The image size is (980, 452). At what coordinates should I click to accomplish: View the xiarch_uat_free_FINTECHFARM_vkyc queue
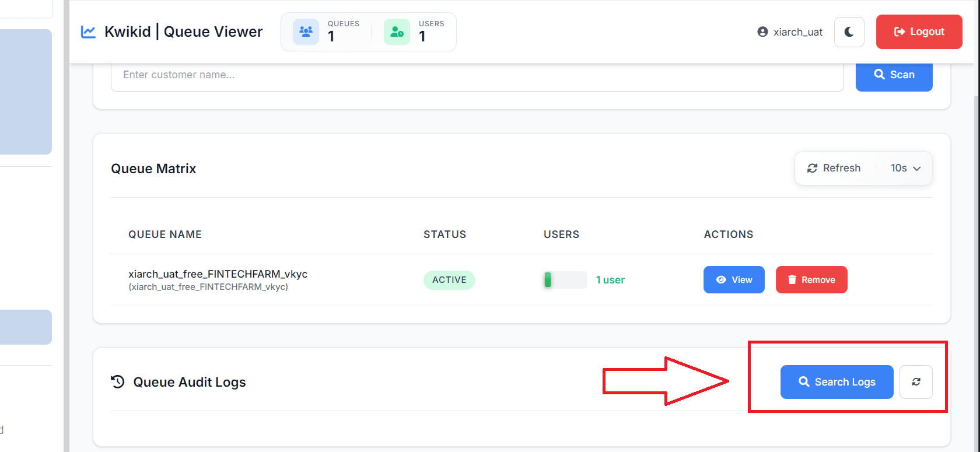(733, 280)
